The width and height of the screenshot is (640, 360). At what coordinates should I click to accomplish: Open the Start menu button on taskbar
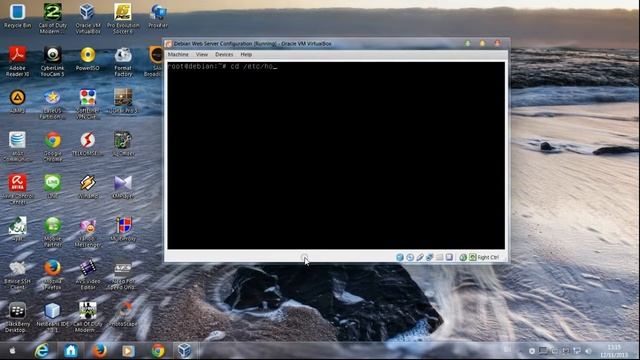(x=12, y=351)
